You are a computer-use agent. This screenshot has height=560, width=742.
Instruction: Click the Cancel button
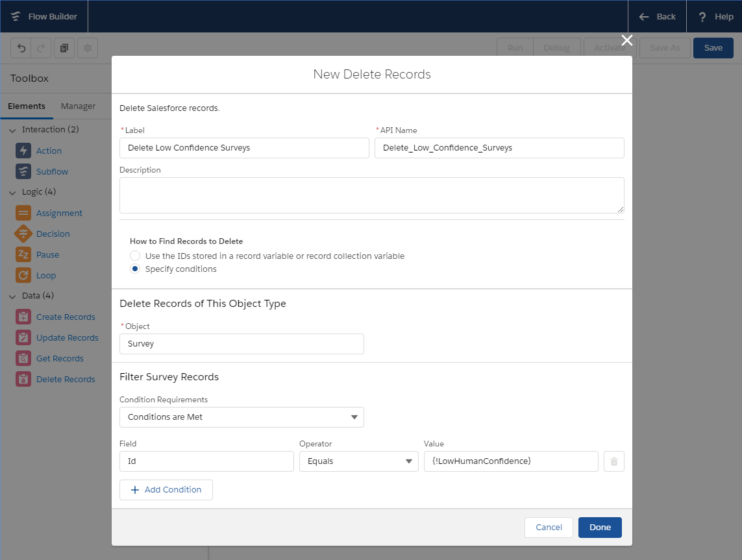[549, 528]
